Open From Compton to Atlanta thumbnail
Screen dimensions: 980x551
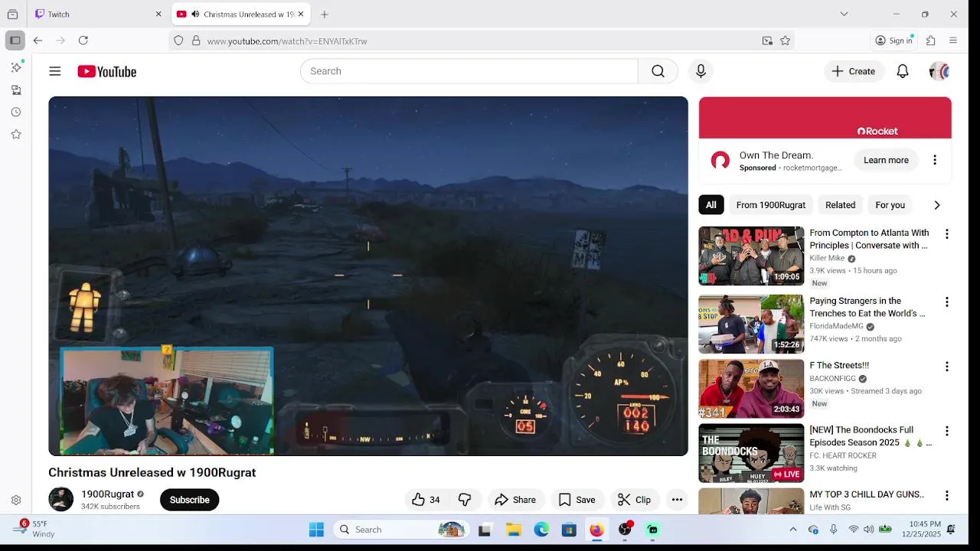tap(751, 256)
